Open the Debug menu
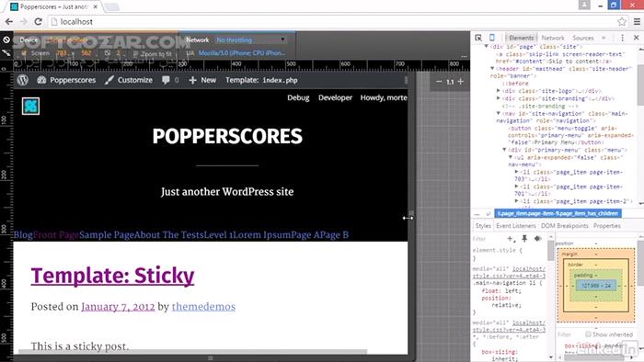Screen dimensions: 644x362 (298, 97)
